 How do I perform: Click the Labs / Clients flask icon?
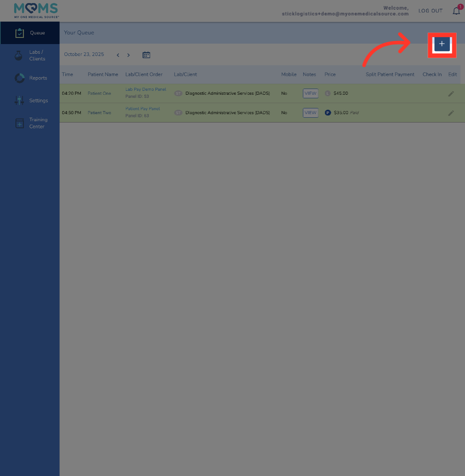[x=19, y=55]
